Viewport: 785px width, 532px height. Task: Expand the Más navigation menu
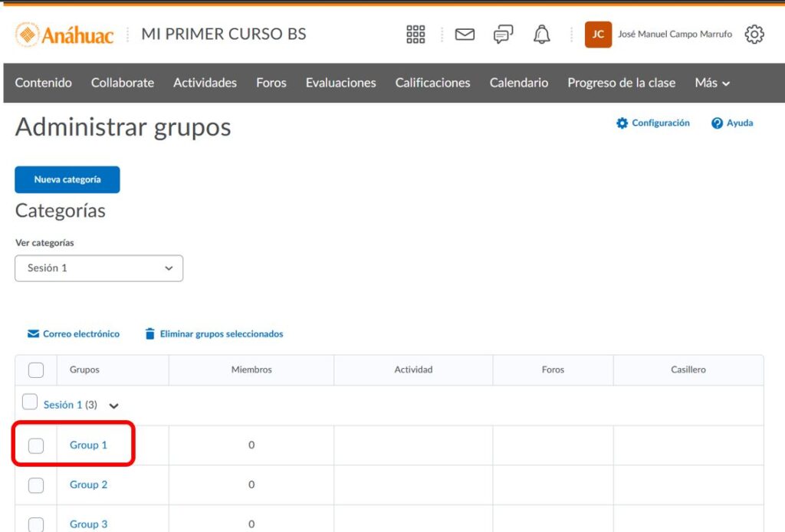tap(712, 83)
